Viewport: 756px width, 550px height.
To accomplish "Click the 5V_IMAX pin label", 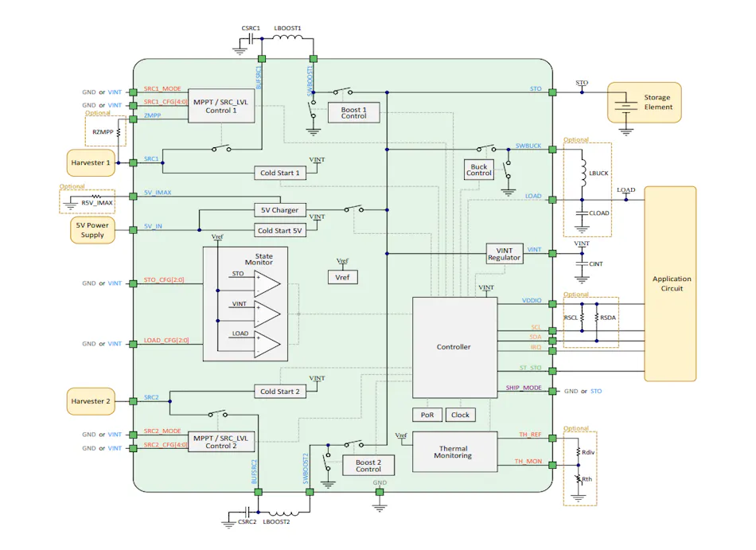I will pos(158,193).
